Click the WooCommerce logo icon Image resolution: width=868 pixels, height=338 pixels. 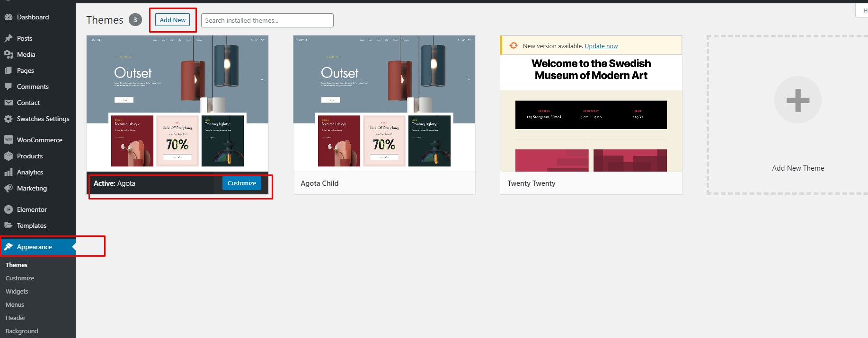[x=8, y=140]
